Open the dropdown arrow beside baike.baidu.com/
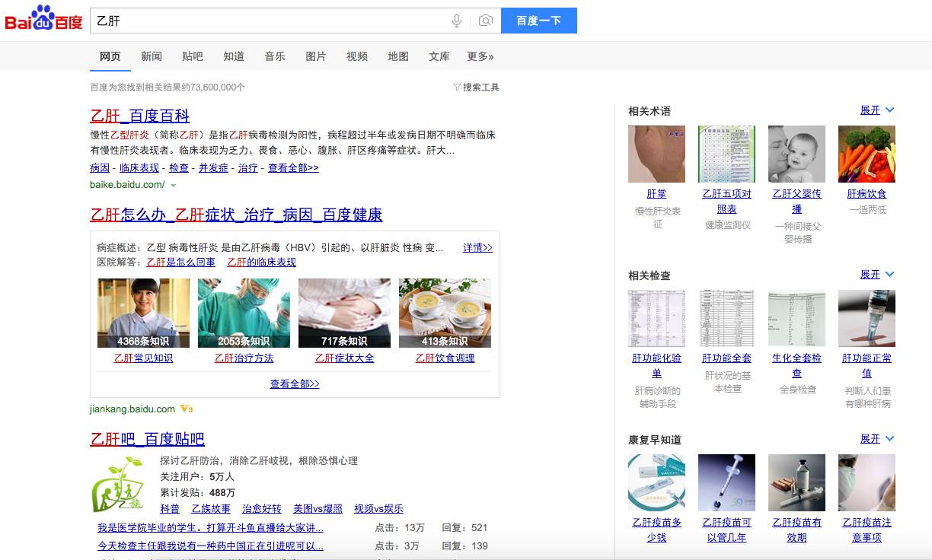Screen dimensions: 932x560 pos(174,186)
